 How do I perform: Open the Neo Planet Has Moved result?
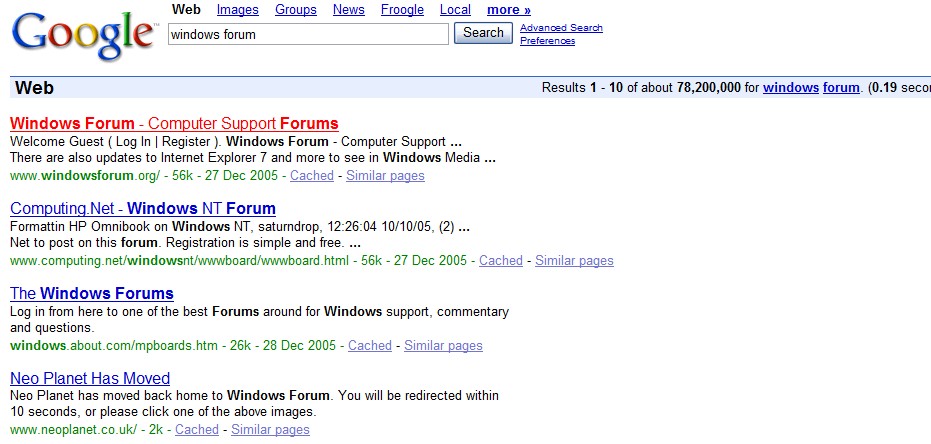coord(90,378)
